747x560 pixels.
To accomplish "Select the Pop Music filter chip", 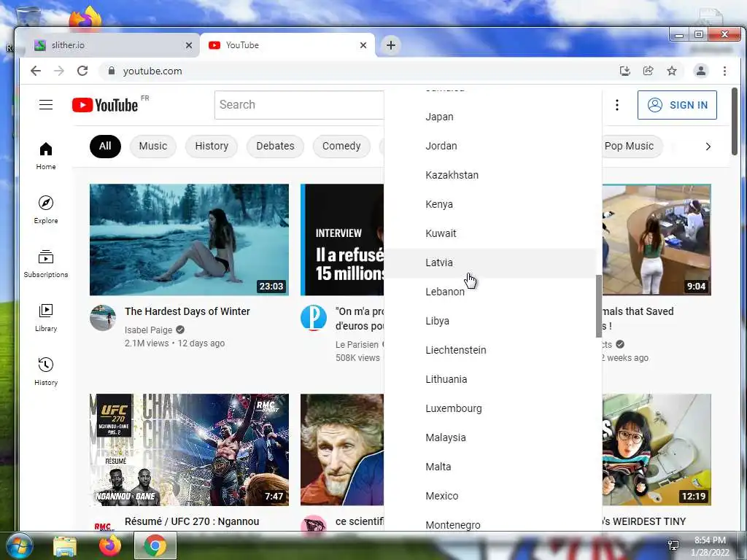I will pos(632,146).
